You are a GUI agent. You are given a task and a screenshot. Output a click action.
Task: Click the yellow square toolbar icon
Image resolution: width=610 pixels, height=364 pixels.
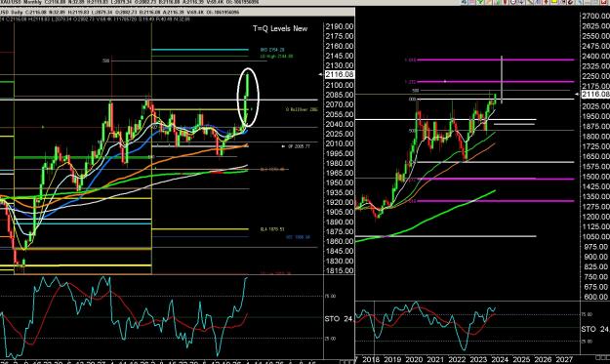[x=554, y=2]
